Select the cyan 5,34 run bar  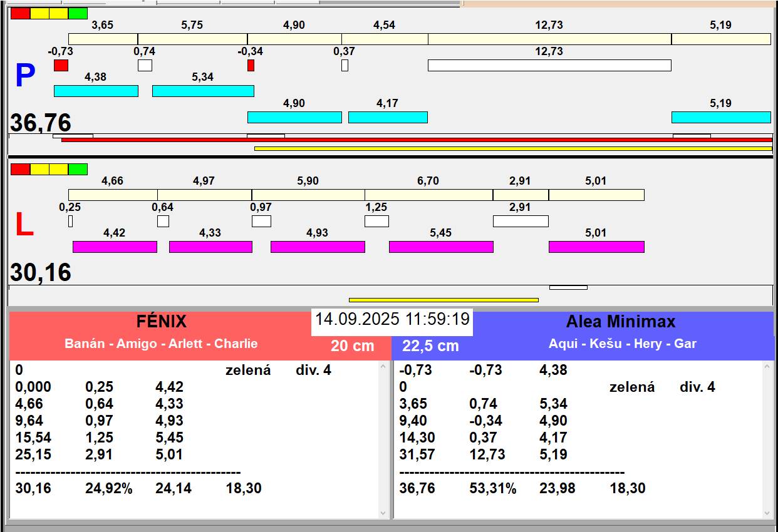(x=203, y=91)
